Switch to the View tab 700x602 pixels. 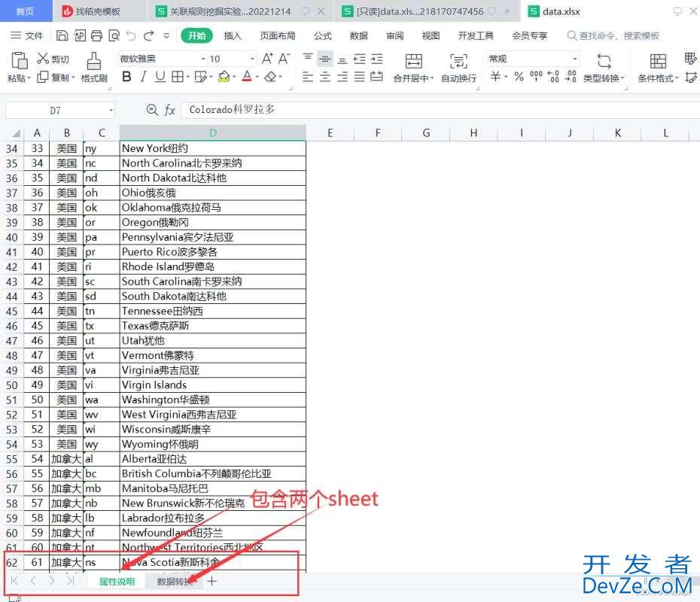(x=431, y=35)
